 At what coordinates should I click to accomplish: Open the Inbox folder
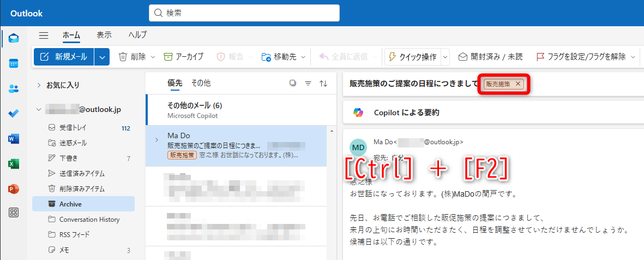84,128
